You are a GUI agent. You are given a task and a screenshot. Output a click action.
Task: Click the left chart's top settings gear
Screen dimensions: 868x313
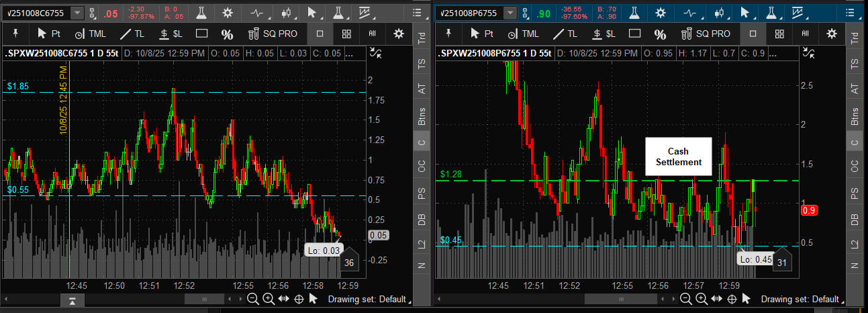click(228, 13)
